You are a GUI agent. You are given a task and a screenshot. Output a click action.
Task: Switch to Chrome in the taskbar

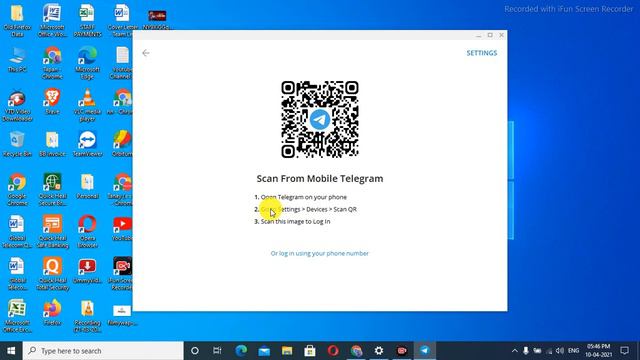pyautogui.click(x=356, y=351)
